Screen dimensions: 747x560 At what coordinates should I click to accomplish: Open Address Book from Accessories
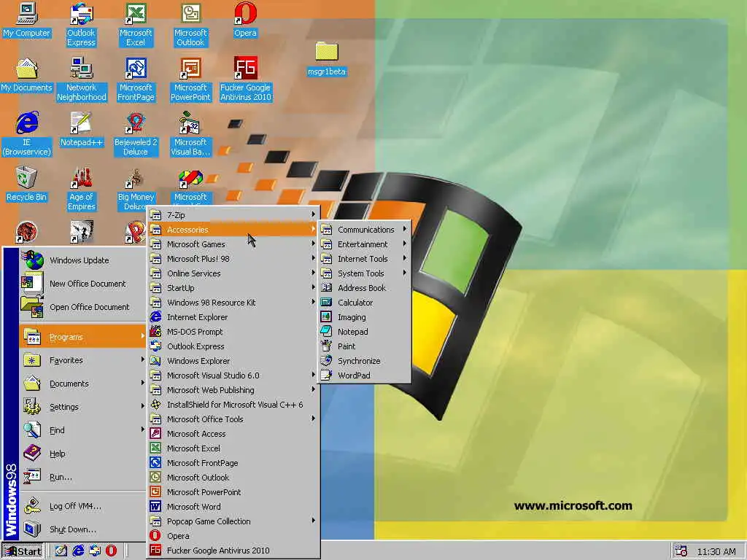click(x=365, y=287)
